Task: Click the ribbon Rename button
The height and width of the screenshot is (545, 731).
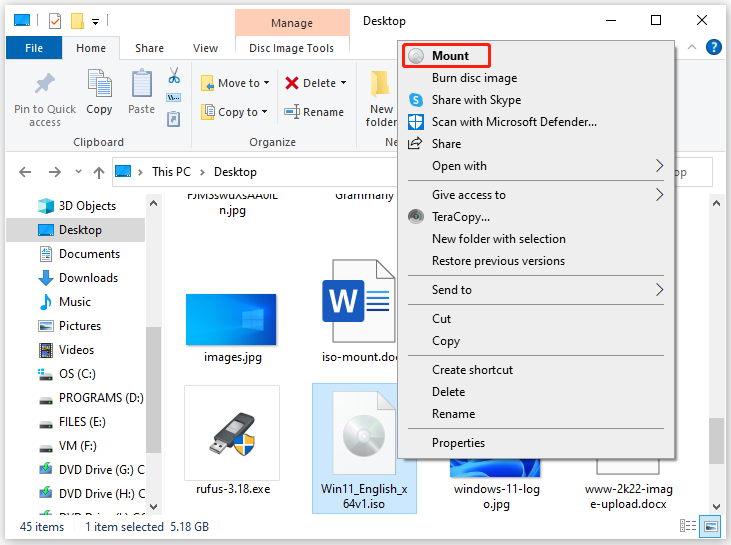Action: point(314,112)
